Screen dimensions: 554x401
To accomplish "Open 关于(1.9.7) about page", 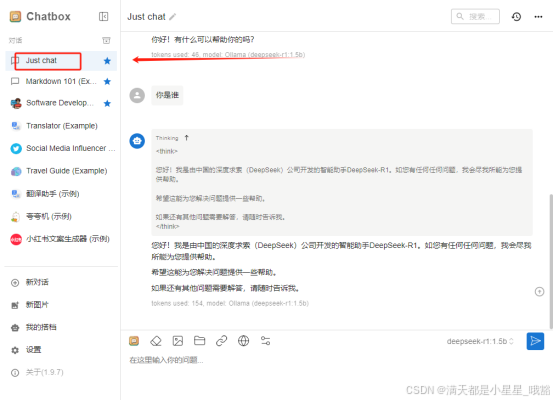I will pyautogui.click(x=37, y=372).
